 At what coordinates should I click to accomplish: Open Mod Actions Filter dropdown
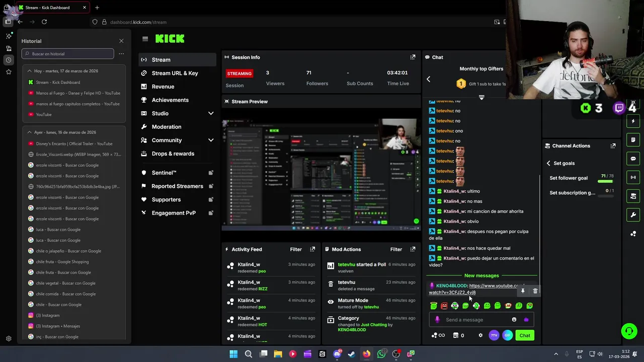[396, 249]
